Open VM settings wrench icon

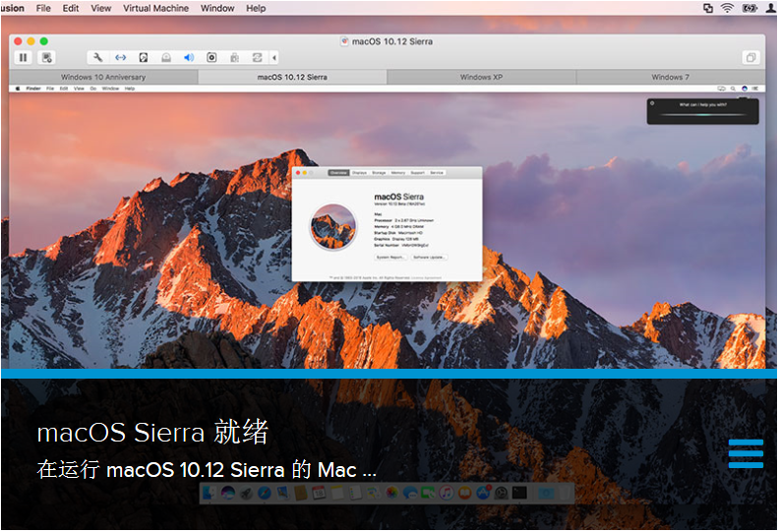click(98, 58)
